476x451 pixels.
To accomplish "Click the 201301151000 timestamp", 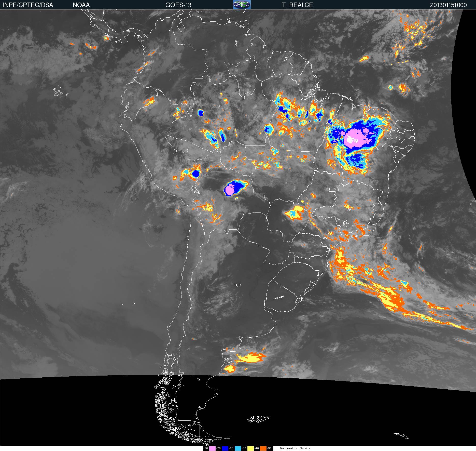I will [449, 5].
